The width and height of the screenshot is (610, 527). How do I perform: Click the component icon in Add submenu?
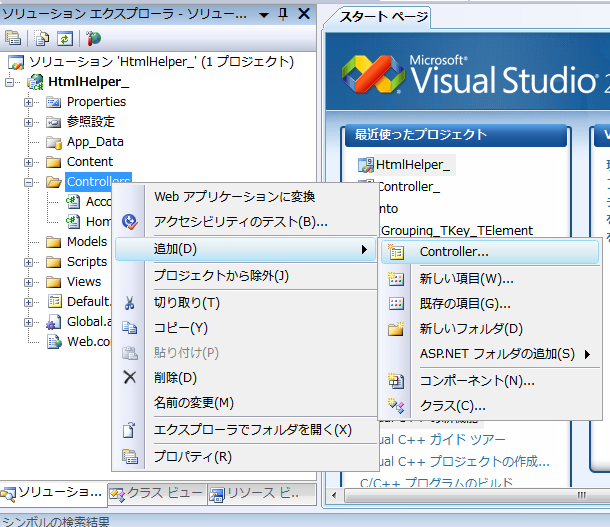[x=396, y=381]
